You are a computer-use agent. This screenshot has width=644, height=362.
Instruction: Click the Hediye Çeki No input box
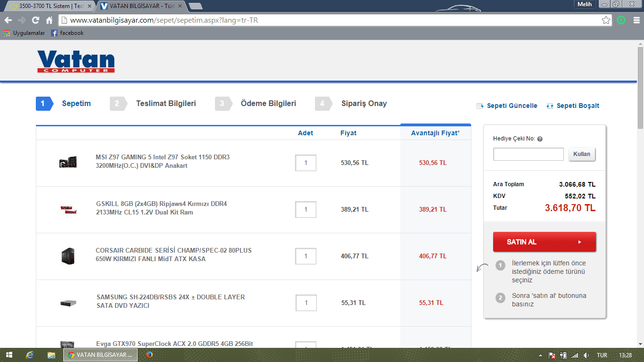click(x=528, y=154)
